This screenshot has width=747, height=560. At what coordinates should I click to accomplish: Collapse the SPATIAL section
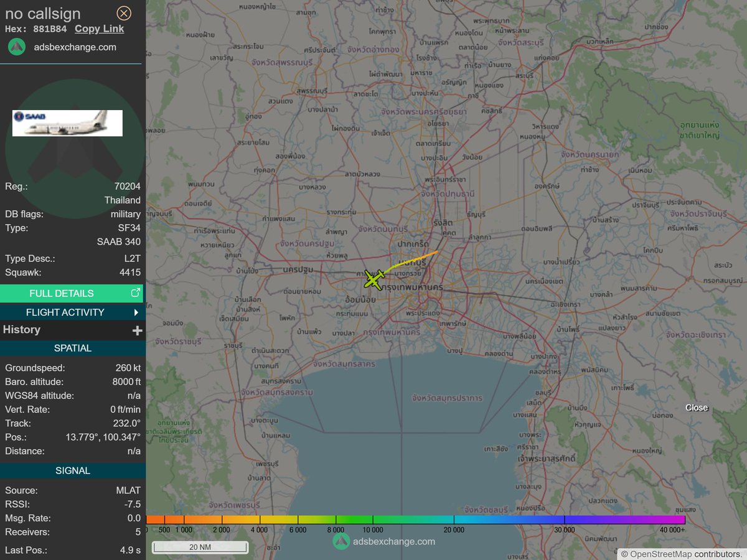(x=73, y=348)
